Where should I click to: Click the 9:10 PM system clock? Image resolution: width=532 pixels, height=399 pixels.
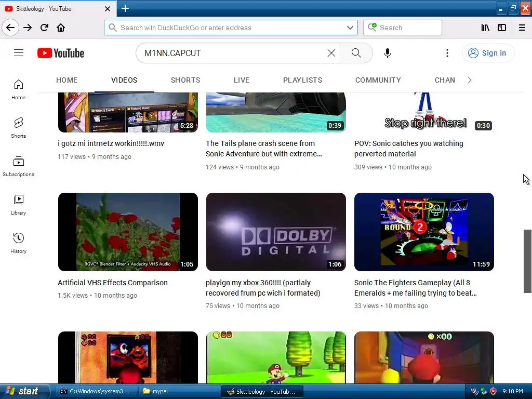point(513,391)
